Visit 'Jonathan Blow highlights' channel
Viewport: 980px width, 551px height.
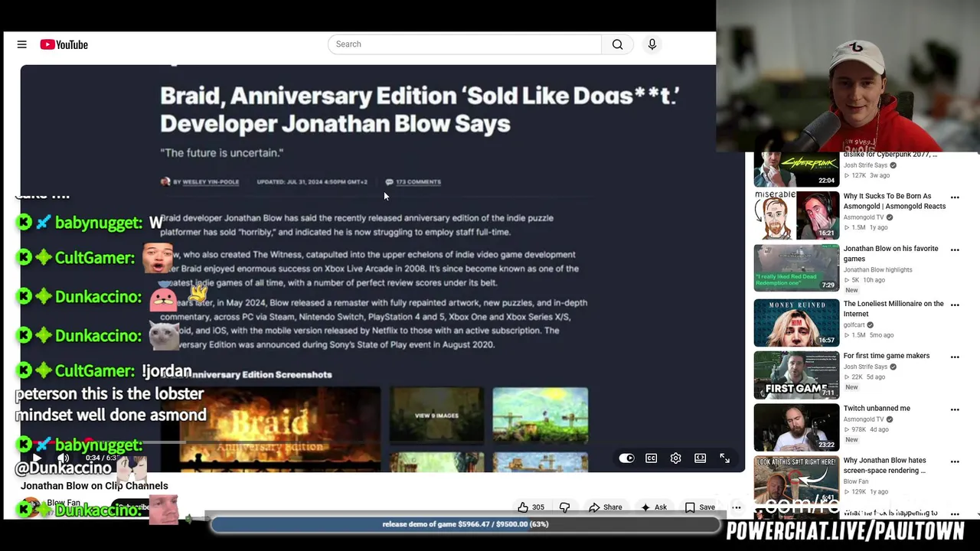coord(877,270)
